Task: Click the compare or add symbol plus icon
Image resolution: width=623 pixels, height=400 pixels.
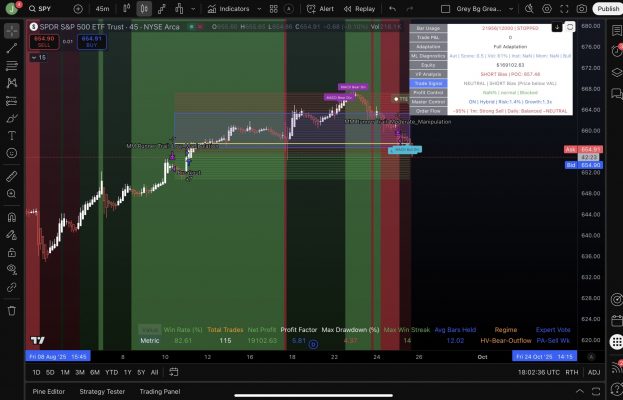Action: pos(78,9)
